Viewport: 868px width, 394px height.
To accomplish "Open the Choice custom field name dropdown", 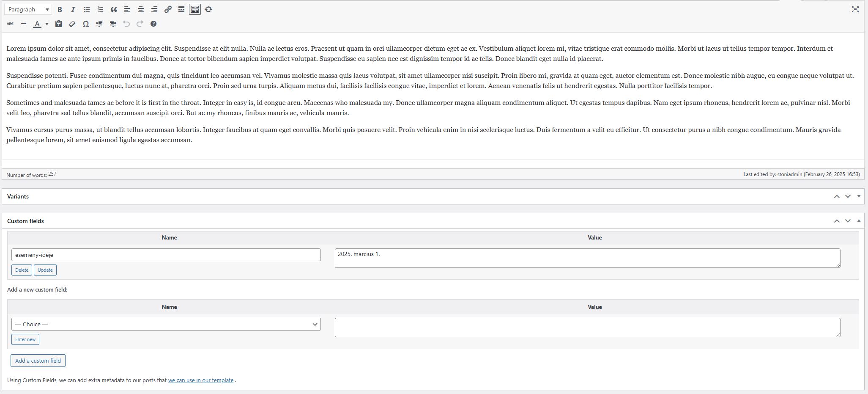I will (x=166, y=324).
